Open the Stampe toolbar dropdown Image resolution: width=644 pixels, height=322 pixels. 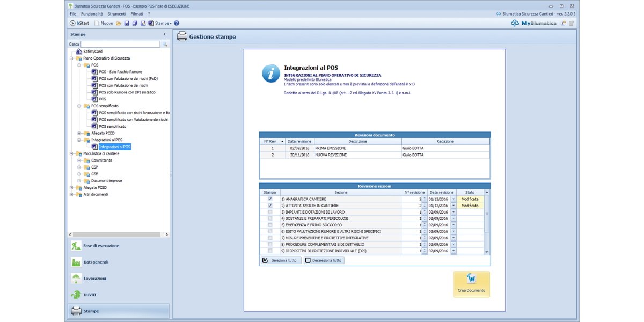pyautogui.click(x=161, y=23)
